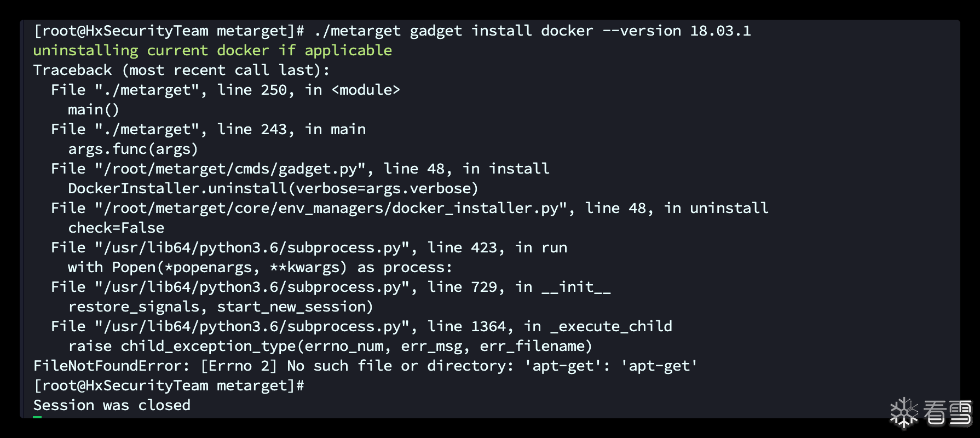This screenshot has width=980, height=438.
Task: Click the green terminal cursor block
Action: pyautogui.click(x=37, y=417)
